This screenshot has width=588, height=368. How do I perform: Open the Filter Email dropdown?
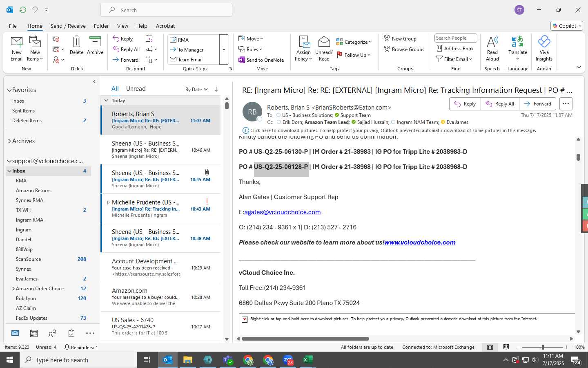click(454, 59)
